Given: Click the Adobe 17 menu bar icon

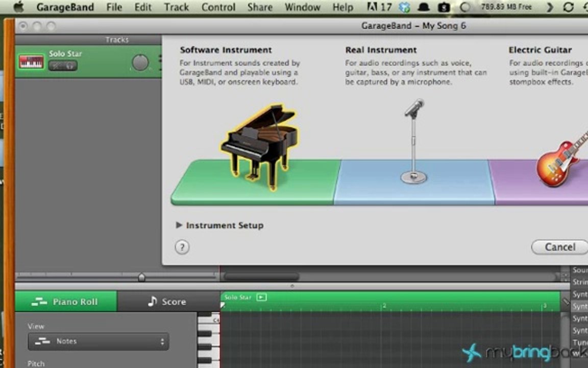Looking at the screenshot, I should [379, 7].
